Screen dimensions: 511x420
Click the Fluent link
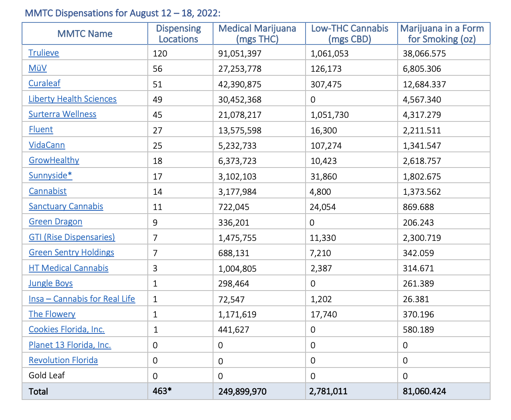pos(41,129)
